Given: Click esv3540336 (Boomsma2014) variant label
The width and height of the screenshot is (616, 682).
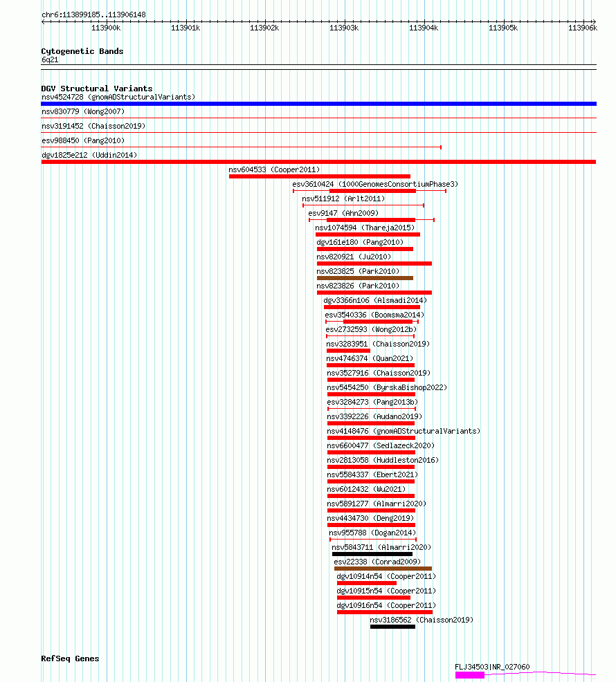Looking at the screenshot, I should click(x=374, y=315).
